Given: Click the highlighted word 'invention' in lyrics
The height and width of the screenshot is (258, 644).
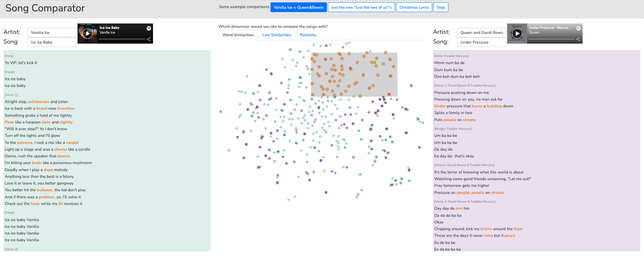Looking at the screenshot, I should click(66, 108).
